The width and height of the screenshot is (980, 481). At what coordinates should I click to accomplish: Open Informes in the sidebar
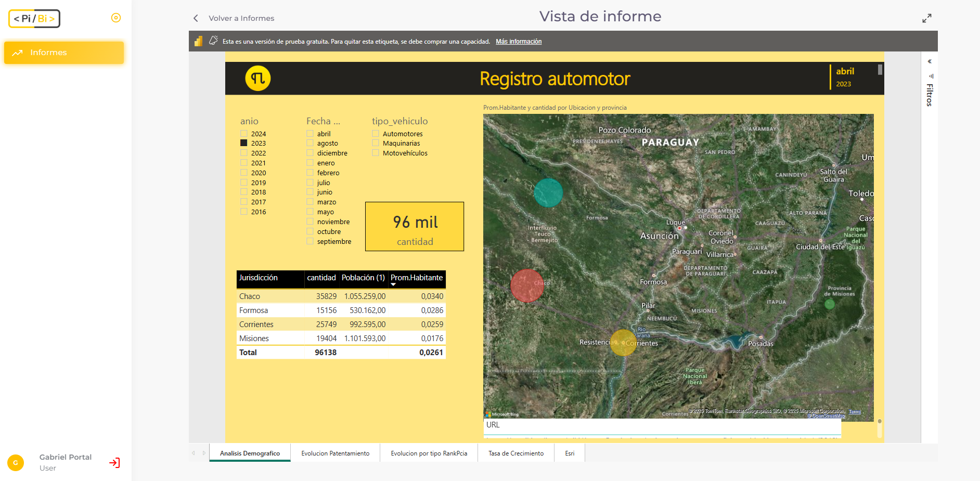[64, 53]
